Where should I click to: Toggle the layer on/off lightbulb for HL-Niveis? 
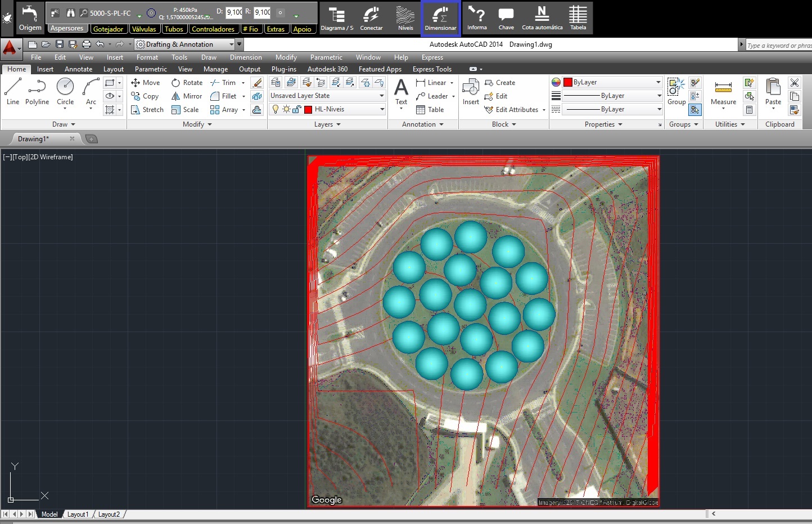pos(275,109)
